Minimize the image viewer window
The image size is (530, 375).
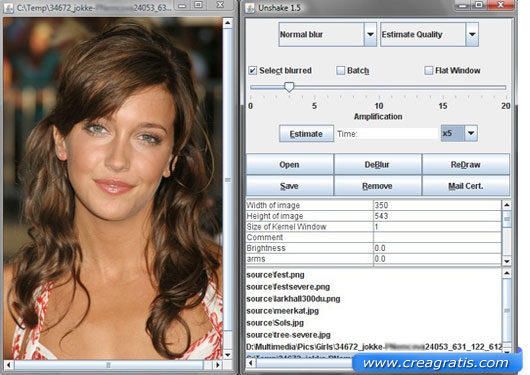click(182, 5)
